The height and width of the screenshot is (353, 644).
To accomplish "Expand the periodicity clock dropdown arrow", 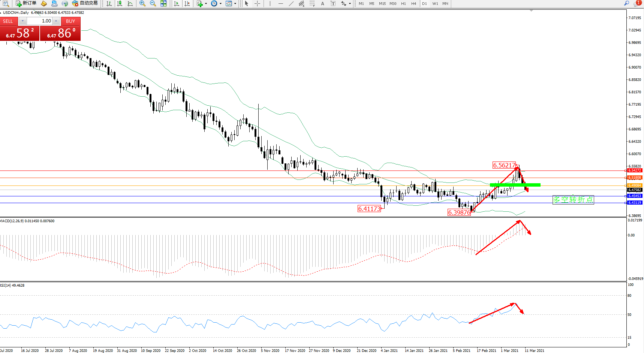I will pos(220,4).
